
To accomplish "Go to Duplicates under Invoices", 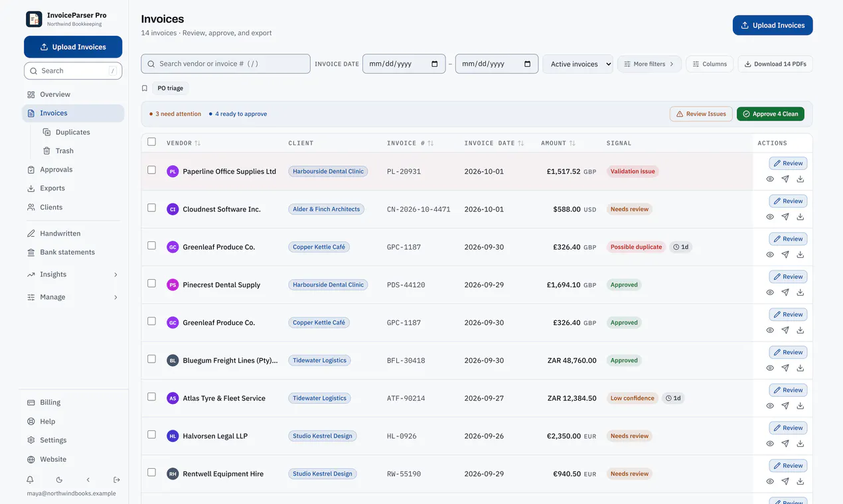I will click(x=81, y=132).
